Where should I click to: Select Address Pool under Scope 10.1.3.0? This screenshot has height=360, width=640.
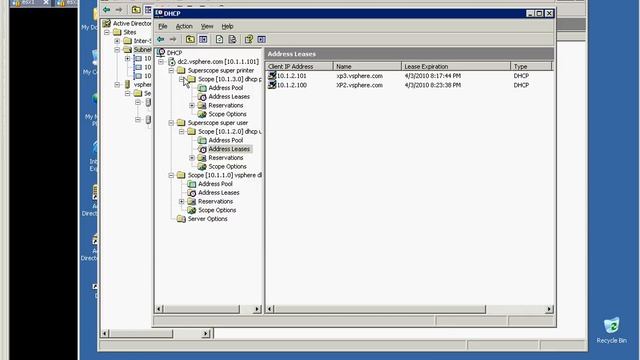226,88
